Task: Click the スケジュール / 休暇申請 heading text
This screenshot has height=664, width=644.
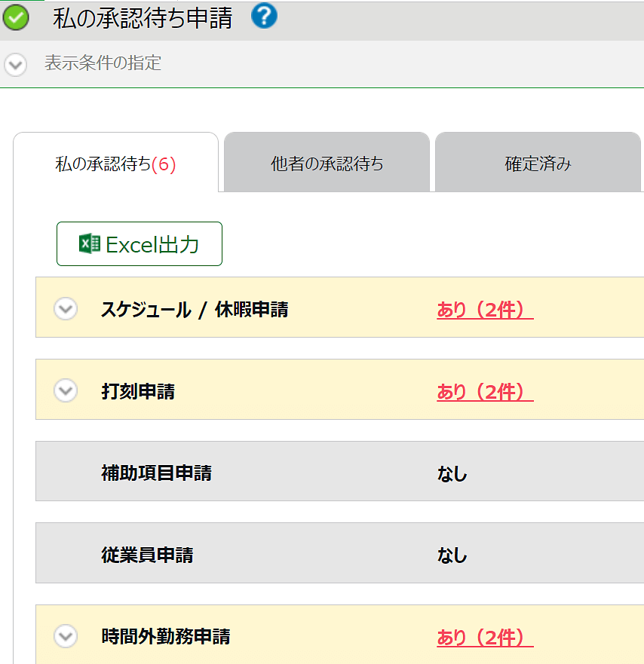Action: (x=195, y=309)
